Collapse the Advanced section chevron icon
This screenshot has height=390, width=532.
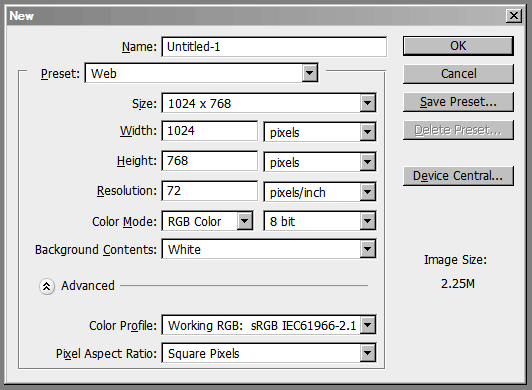(x=46, y=286)
